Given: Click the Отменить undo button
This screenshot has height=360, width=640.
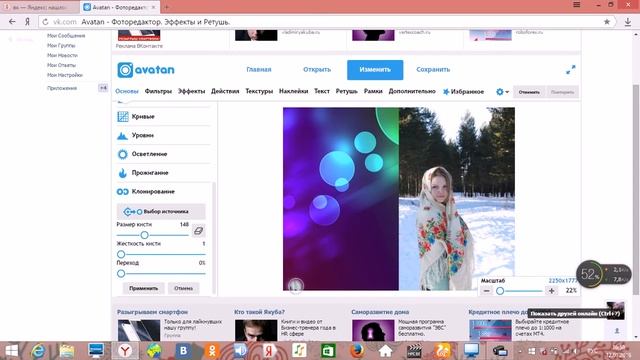Looking at the screenshot, I should click(x=529, y=92).
